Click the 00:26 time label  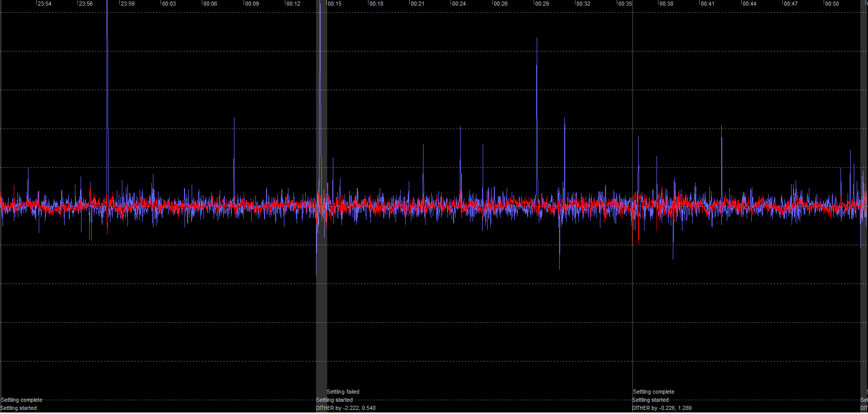501,4
